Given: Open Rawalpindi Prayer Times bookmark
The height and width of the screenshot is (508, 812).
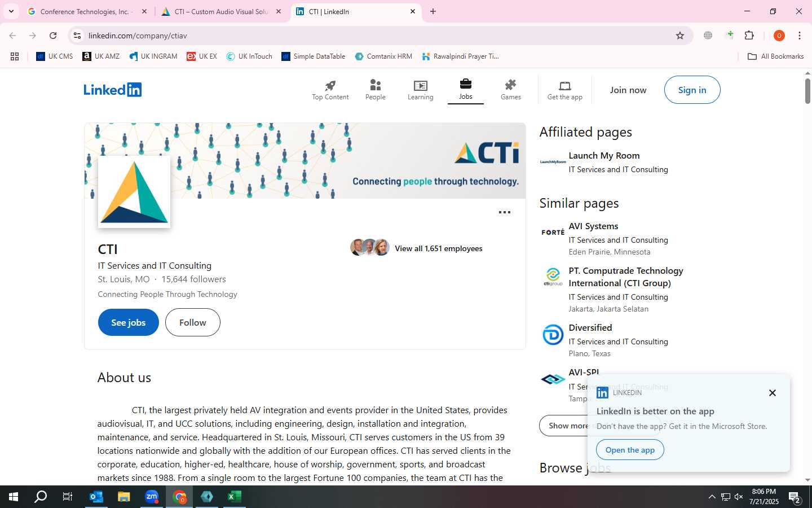Looking at the screenshot, I should (x=460, y=56).
